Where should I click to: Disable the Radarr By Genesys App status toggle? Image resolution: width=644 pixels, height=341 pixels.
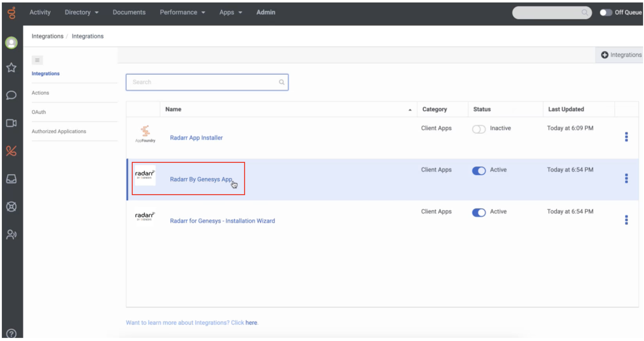[479, 171]
